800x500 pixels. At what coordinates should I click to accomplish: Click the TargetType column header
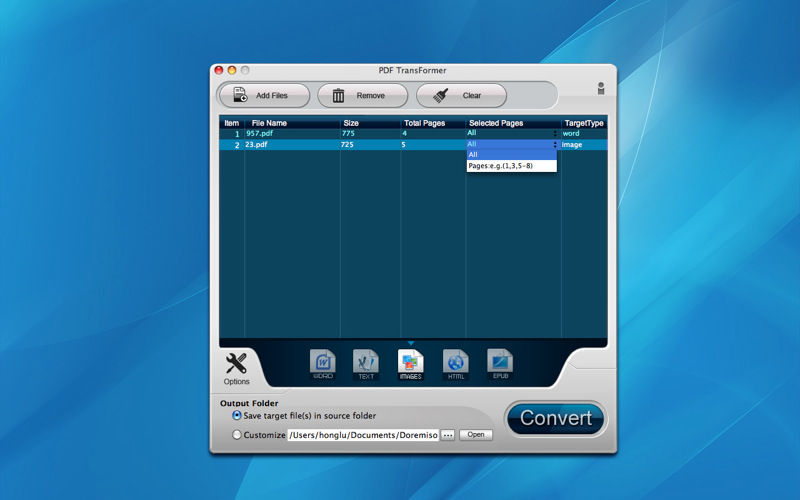(x=584, y=123)
